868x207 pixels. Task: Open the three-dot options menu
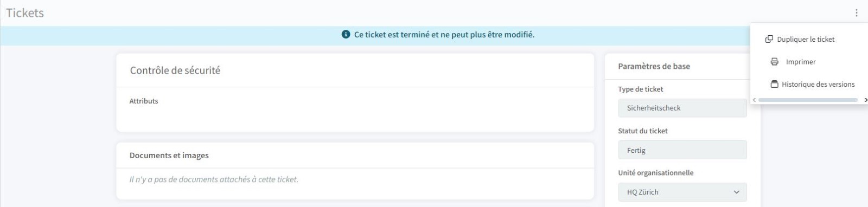[x=857, y=12]
